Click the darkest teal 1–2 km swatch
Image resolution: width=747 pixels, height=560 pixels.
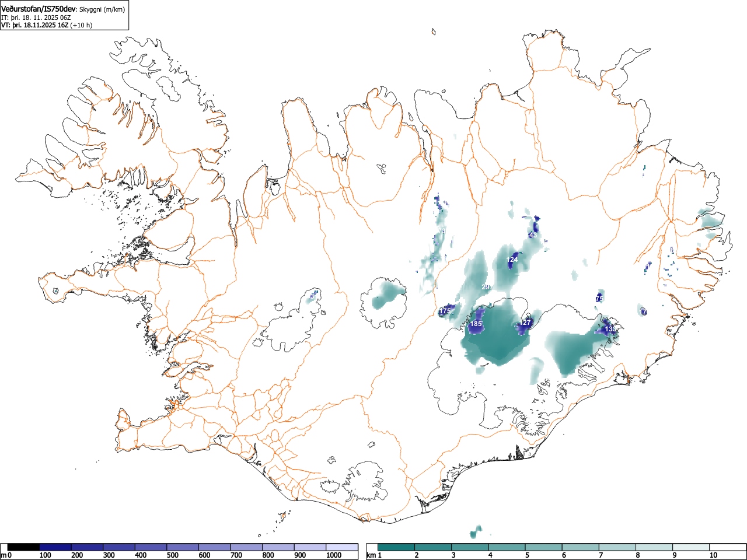396,547
